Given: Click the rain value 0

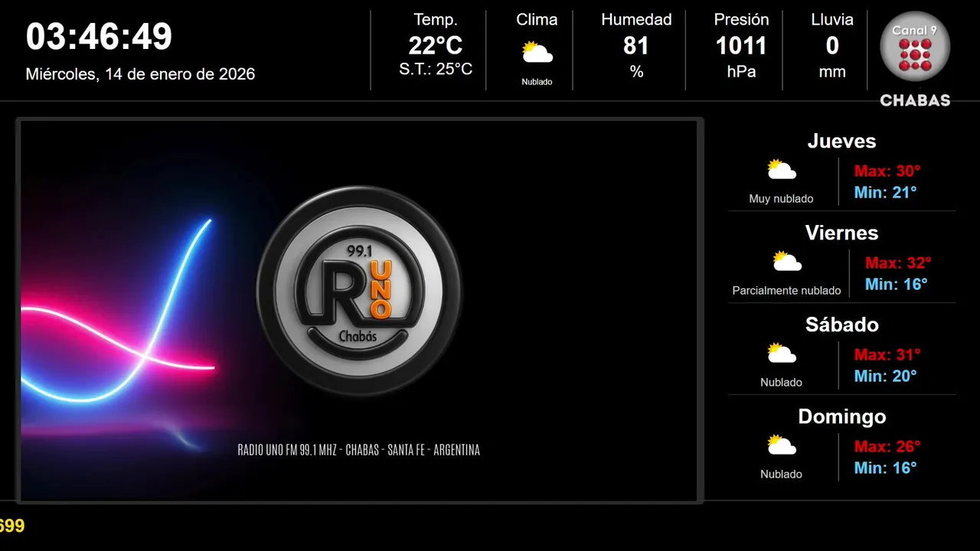Looking at the screenshot, I should pos(832,46).
